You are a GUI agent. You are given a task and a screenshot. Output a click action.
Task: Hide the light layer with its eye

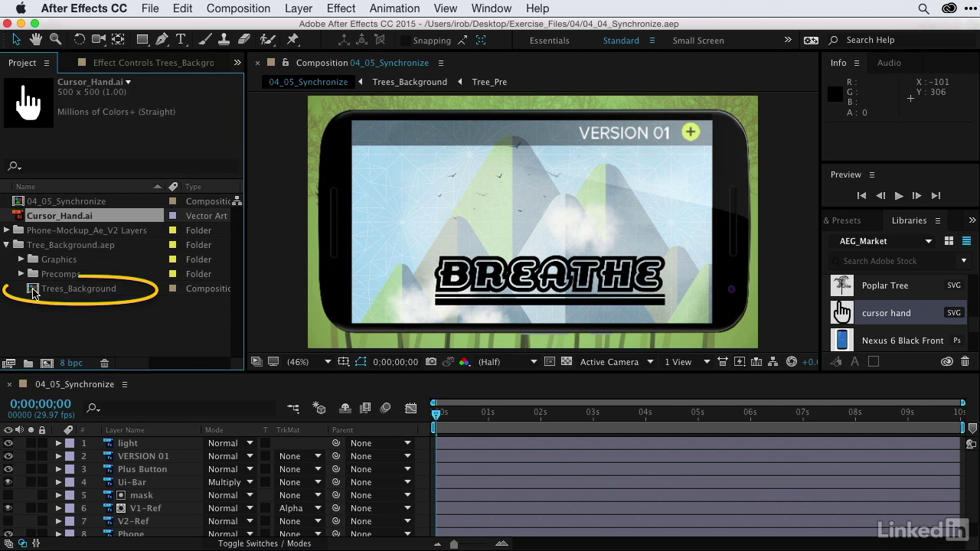[x=8, y=443]
